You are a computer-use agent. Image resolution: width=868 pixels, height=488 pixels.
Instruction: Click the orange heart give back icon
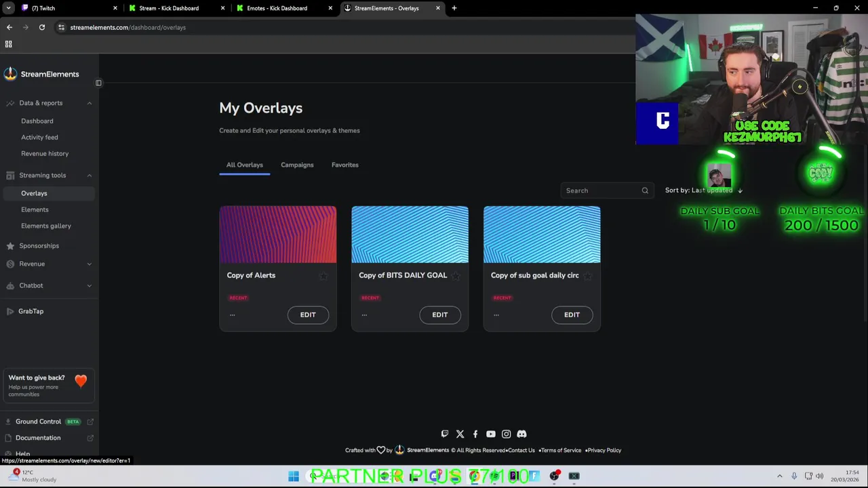click(81, 381)
